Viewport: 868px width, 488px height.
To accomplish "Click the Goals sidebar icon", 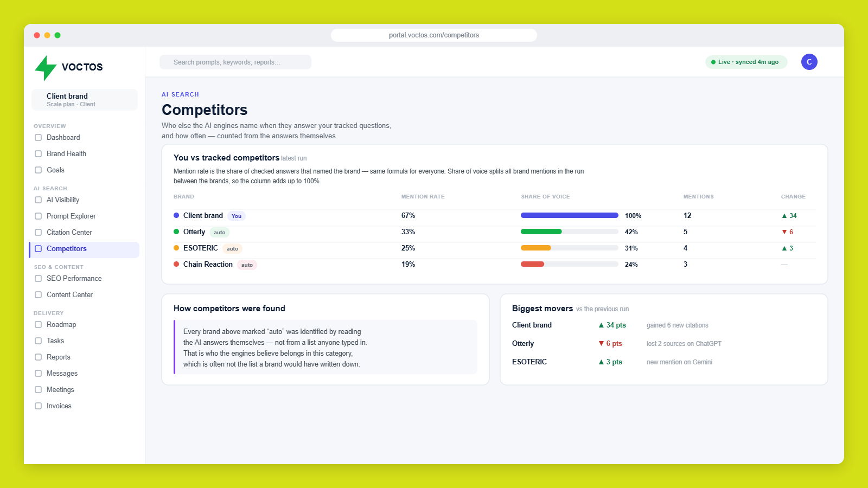I will [38, 170].
